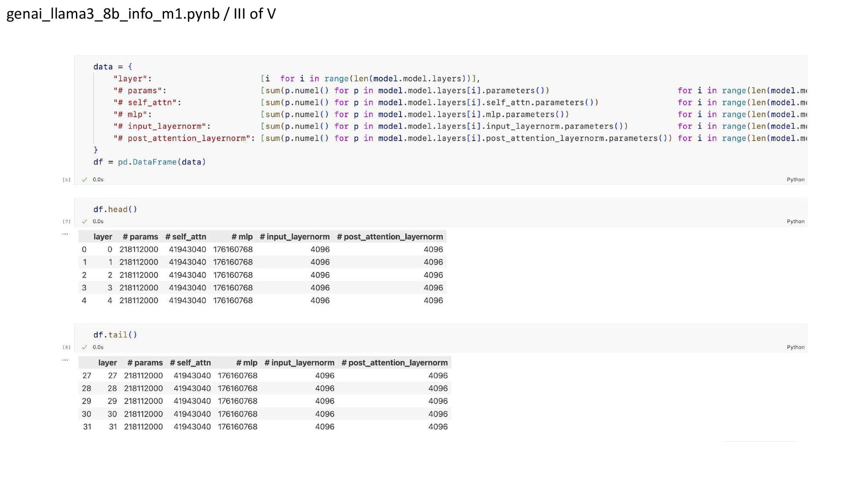Click 41943040 self_attn value in row 27
868x488 pixels.
[x=192, y=375]
